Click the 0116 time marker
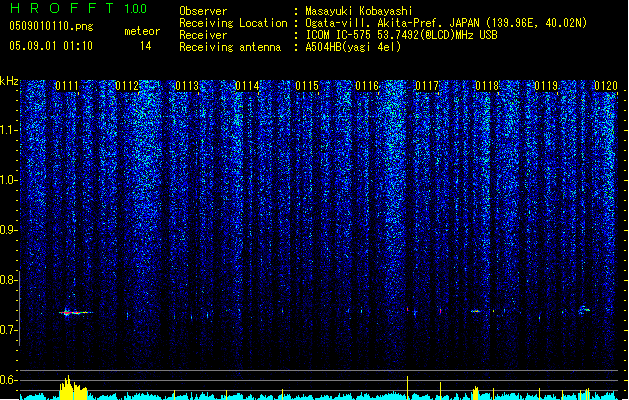The image size is (629, 400). 367,86
